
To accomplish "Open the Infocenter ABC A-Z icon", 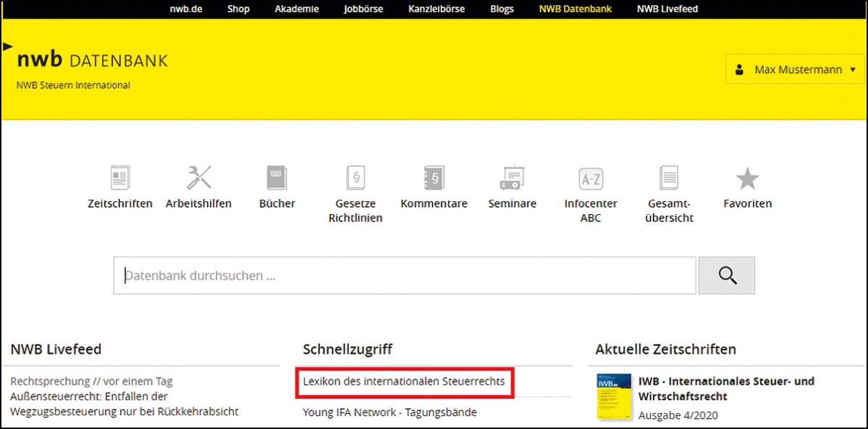I will click(x=591, y=178).
